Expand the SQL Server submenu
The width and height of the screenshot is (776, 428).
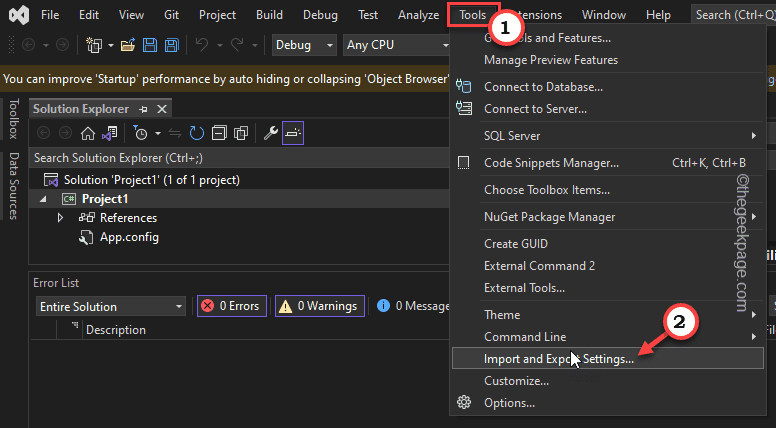click(x=608, y=136)
